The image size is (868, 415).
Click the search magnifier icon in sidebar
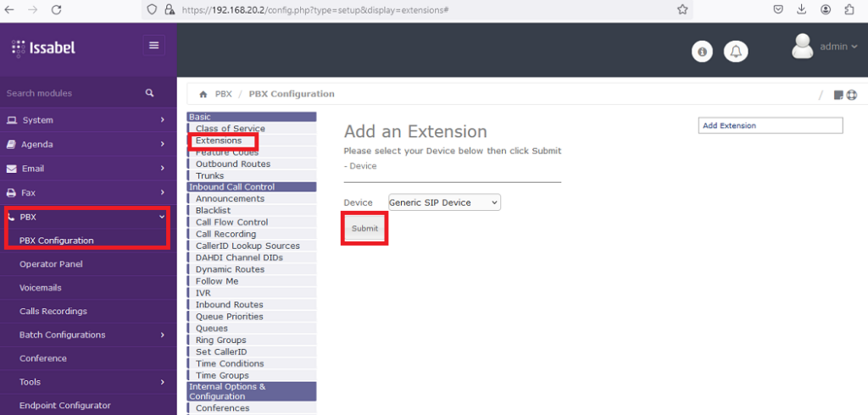pyautogui.click(x=150, y=93)
